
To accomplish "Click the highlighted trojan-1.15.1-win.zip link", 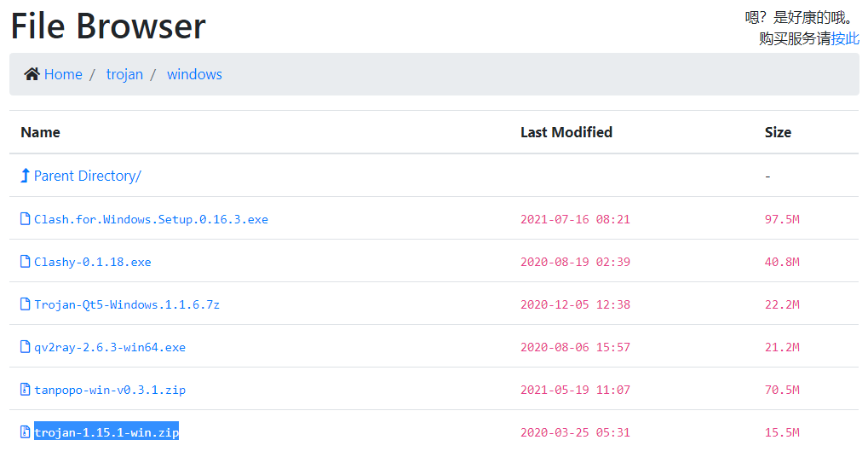I will click(x=106, y=432).
